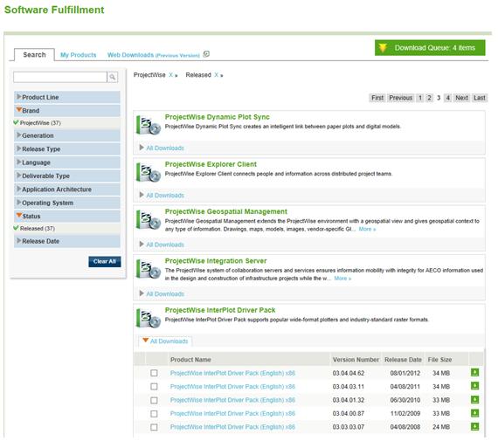Go to the First results page
This screenshot has width=498, height=448.
[377, 98]
